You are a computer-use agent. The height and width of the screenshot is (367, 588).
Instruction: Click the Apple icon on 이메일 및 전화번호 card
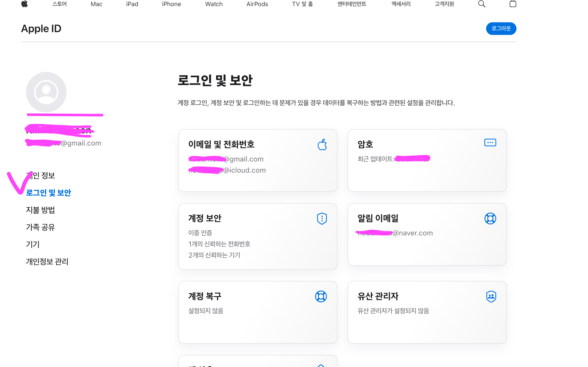click(x=322, y=145)
